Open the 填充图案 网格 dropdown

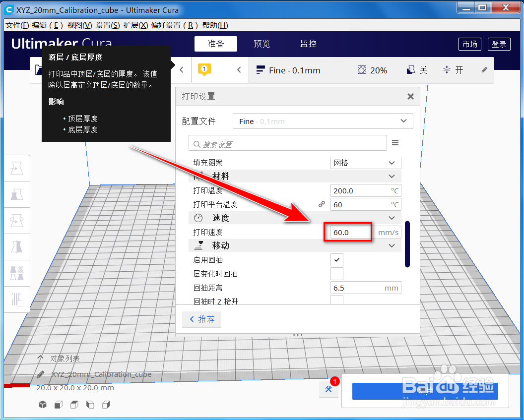(x=366, y=163)
